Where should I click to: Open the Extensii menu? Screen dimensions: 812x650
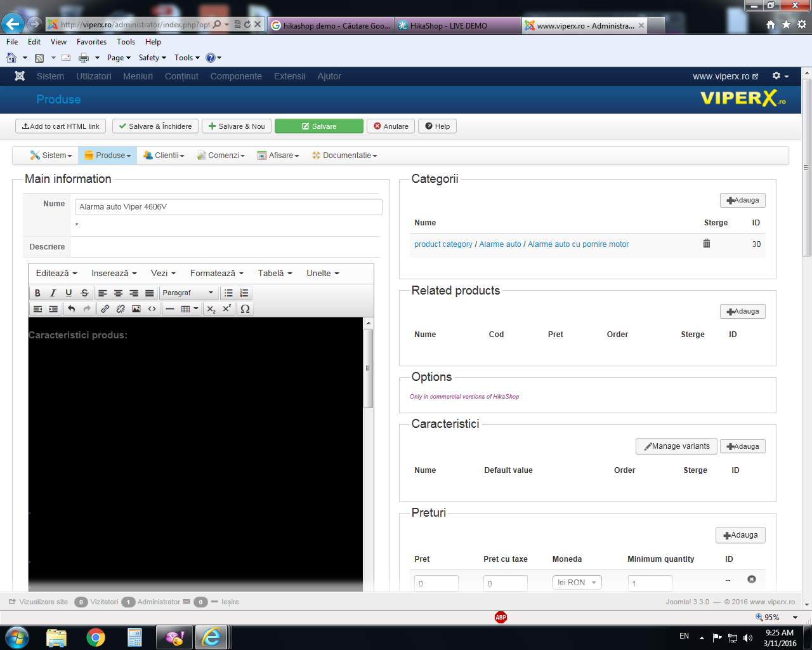tap(290, 76)
